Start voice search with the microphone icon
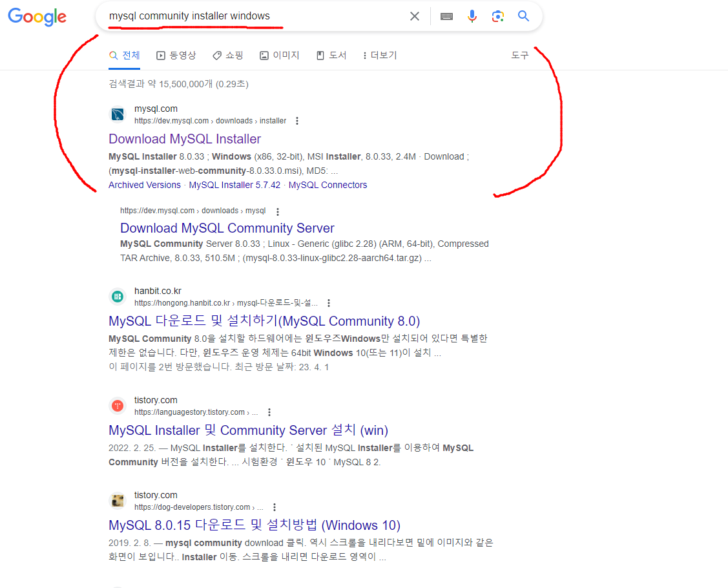Image resolution: width=728 pixels, height=588 pixels. 472,16
